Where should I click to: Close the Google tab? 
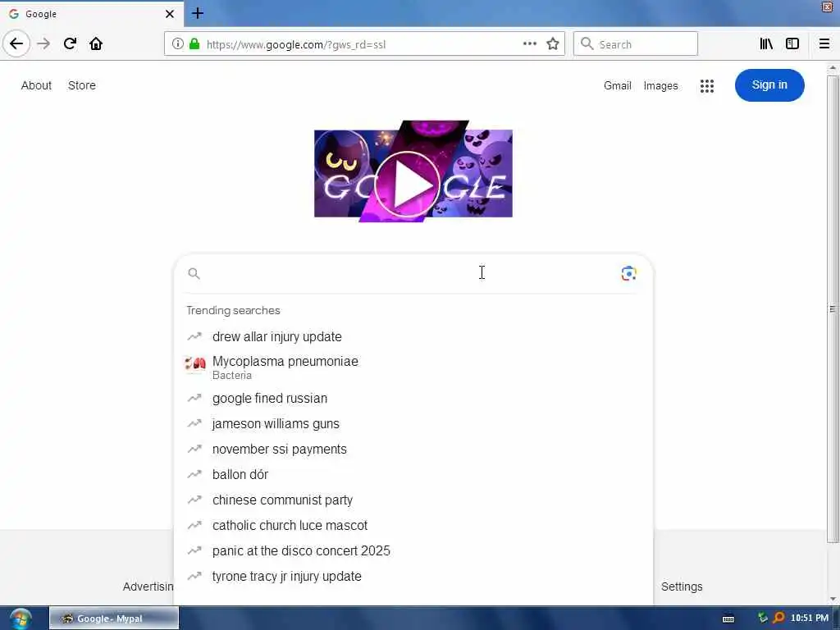[x=170, y=14]
